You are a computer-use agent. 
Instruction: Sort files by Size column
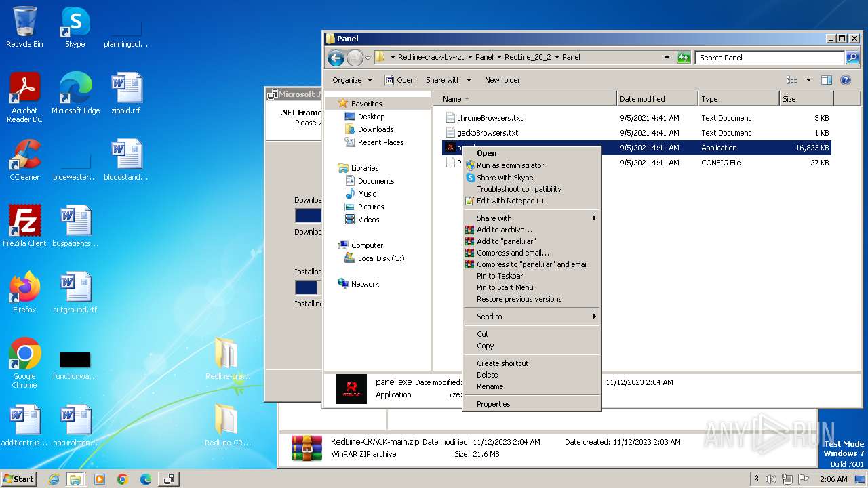point(806,99)
